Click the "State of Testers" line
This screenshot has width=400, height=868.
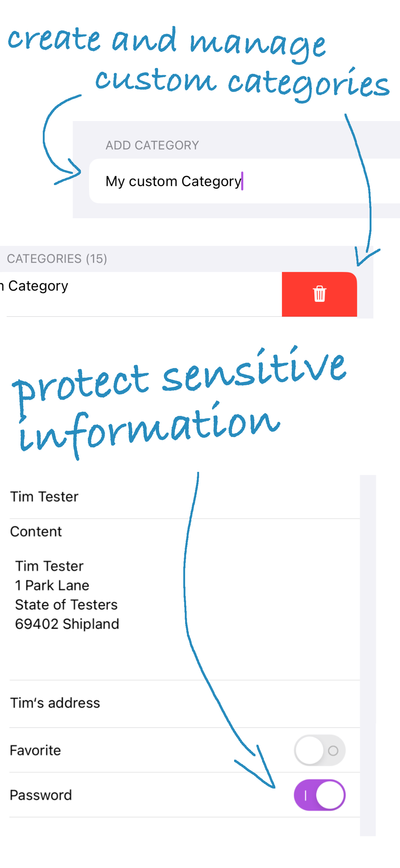(66, 604)
